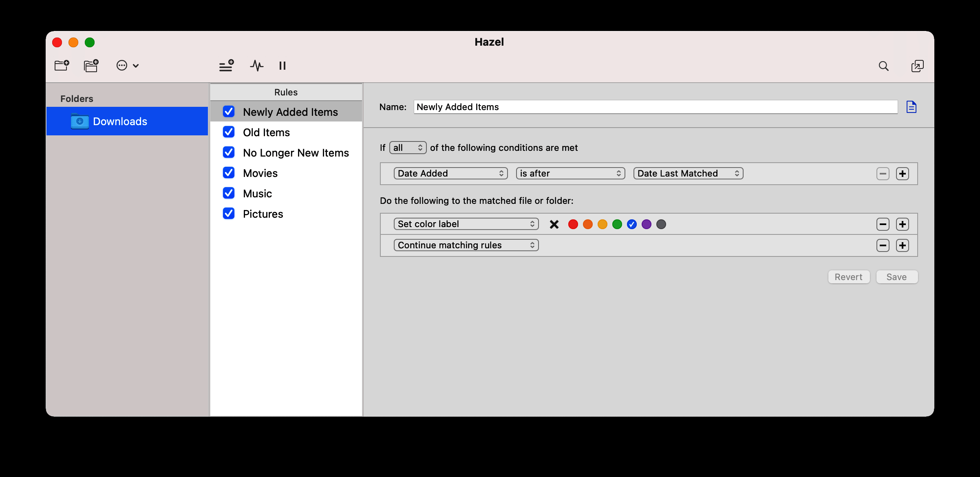The height and width of the screenshot is (477, 980).
Task: Click the add folder group icon
Action: (x=91, y=66)
